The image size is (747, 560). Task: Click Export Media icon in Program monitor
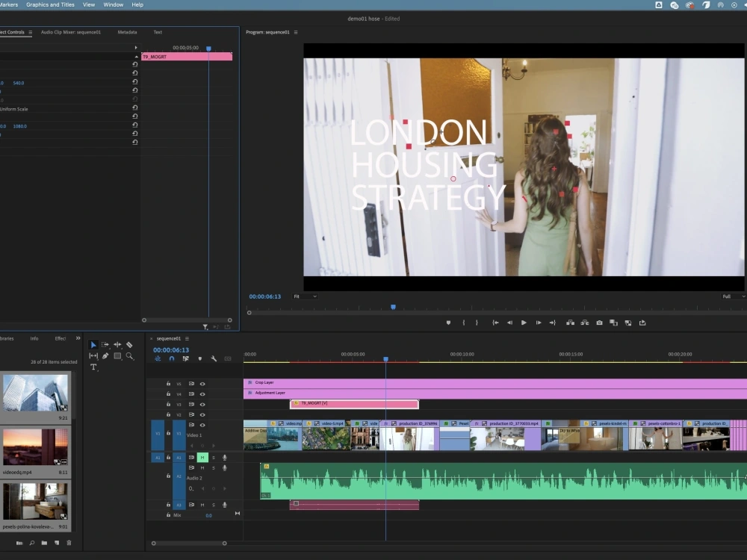642,323
